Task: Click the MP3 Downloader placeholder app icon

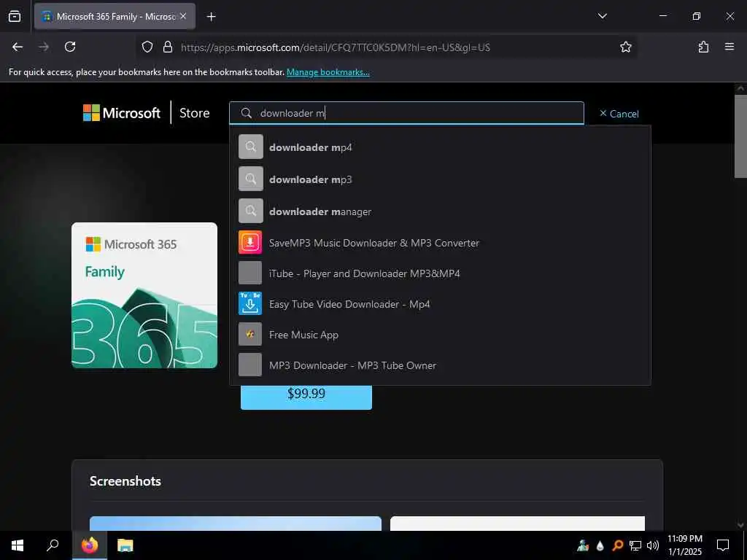Action: coord(250,365)
